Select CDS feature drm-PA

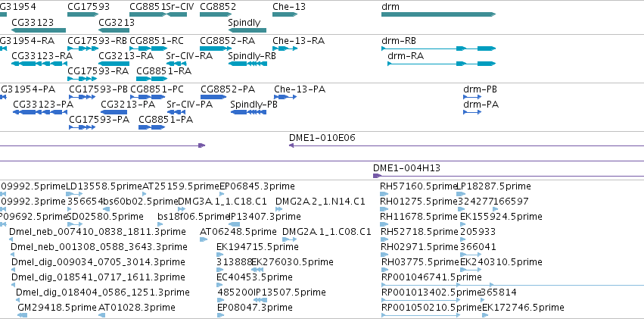tap(472, 112)
